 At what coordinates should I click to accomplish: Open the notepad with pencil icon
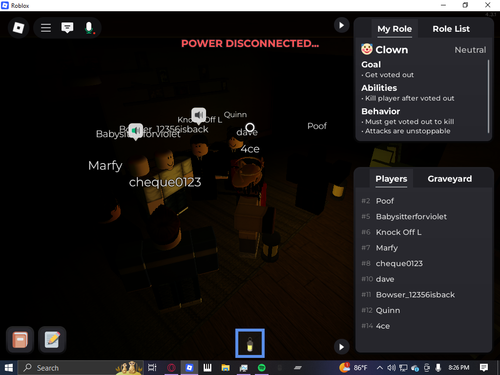coord(52,340)
